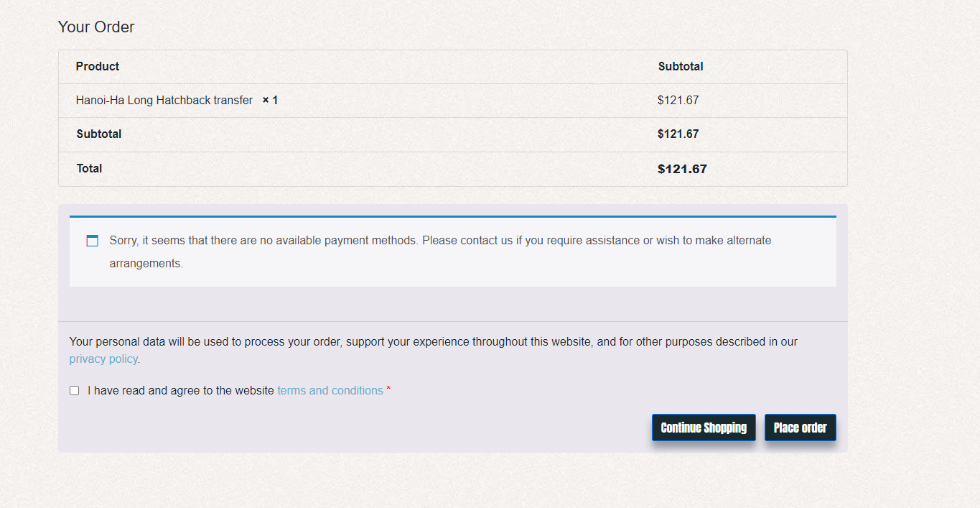Click the Subtotal row amount $121.67
The height and width of the screenshot is (508, 980).
coord(678,134)
